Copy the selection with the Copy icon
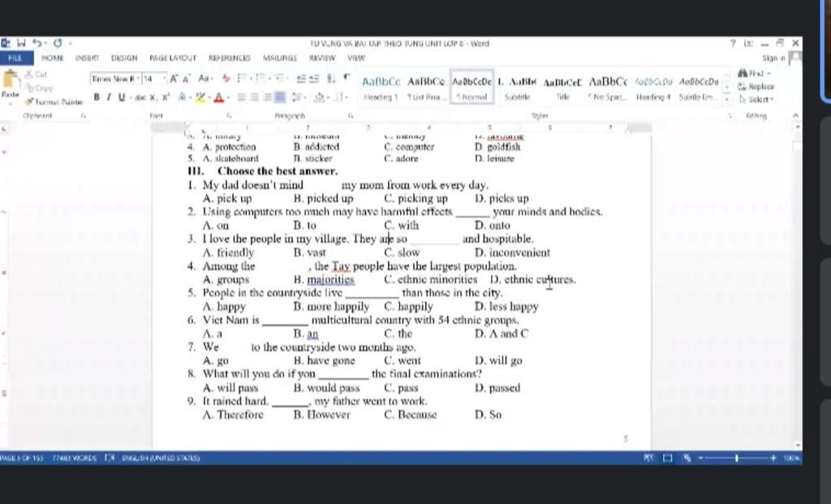The height and width of the screenshot is (504, 831). (40, 88)
